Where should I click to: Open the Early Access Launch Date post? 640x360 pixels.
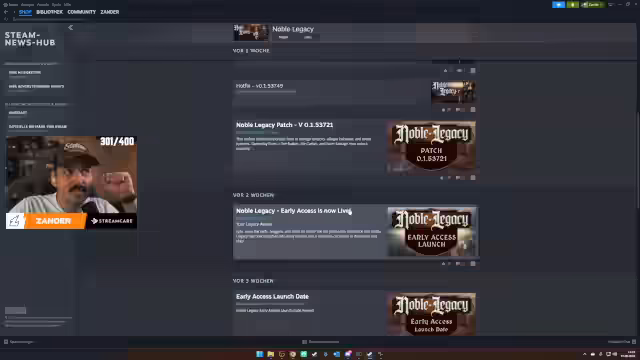[272, 297]
